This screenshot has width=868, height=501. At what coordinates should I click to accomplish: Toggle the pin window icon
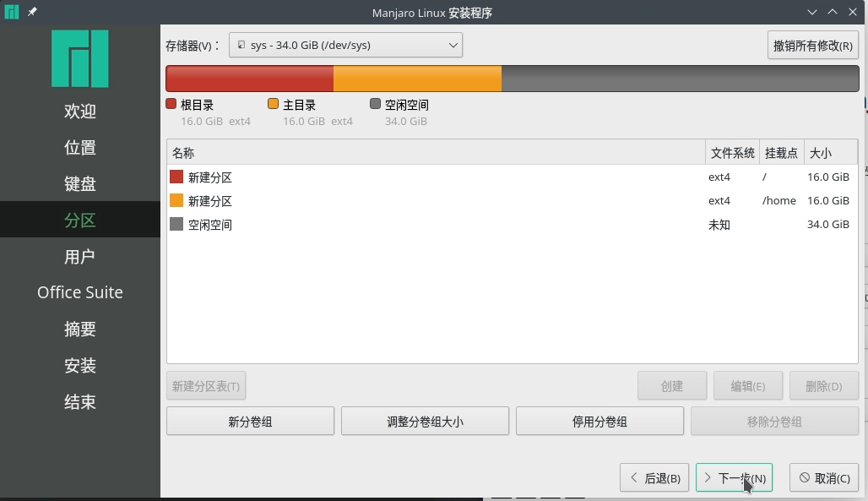pos(32,12)
